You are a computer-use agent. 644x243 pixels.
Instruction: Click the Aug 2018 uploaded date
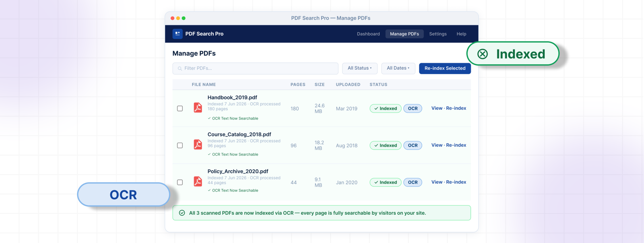(x=347, y=146)
